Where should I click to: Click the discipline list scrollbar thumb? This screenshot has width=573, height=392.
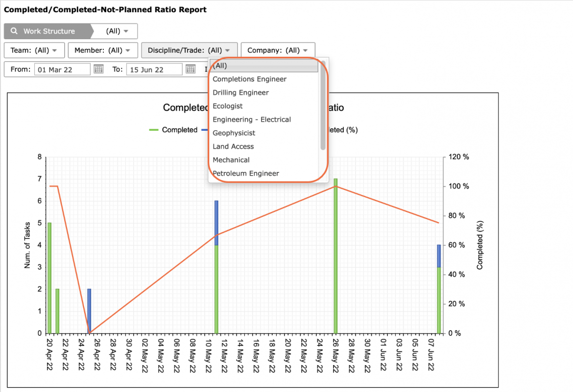323,105
